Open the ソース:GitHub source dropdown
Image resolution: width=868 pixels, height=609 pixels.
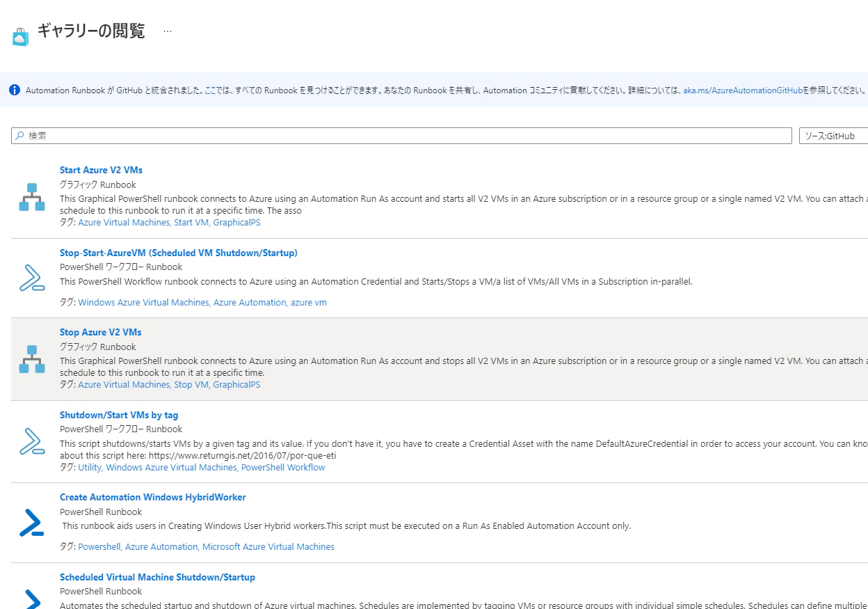click(833, 136)
